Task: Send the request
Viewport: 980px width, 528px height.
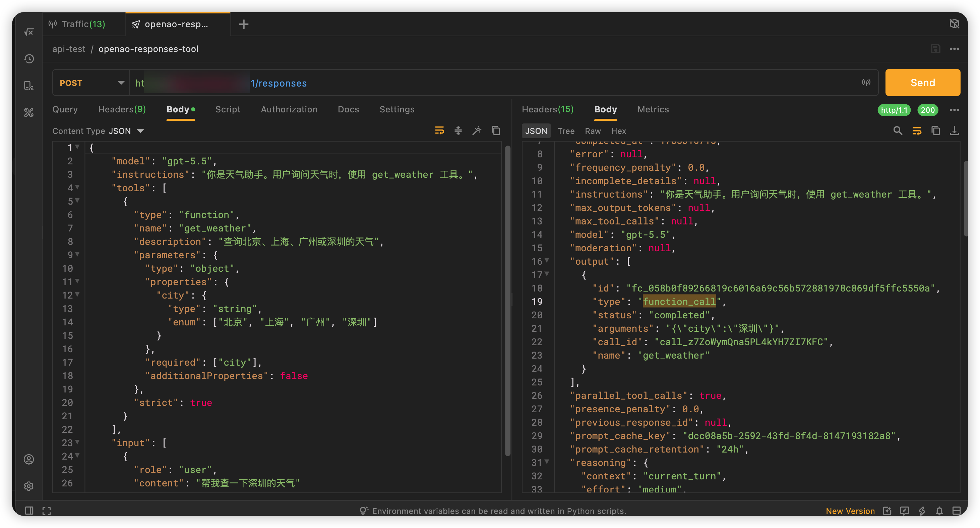Action: [x=923, y=83]
